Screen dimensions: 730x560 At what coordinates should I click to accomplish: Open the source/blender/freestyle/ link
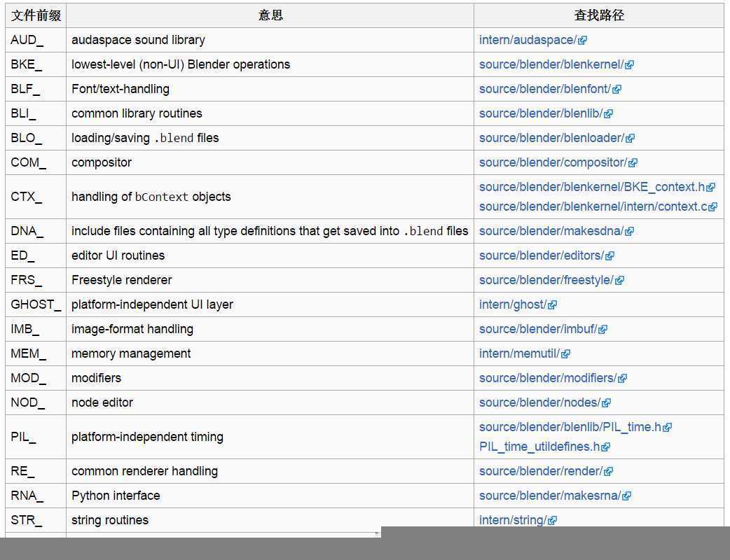546,281
